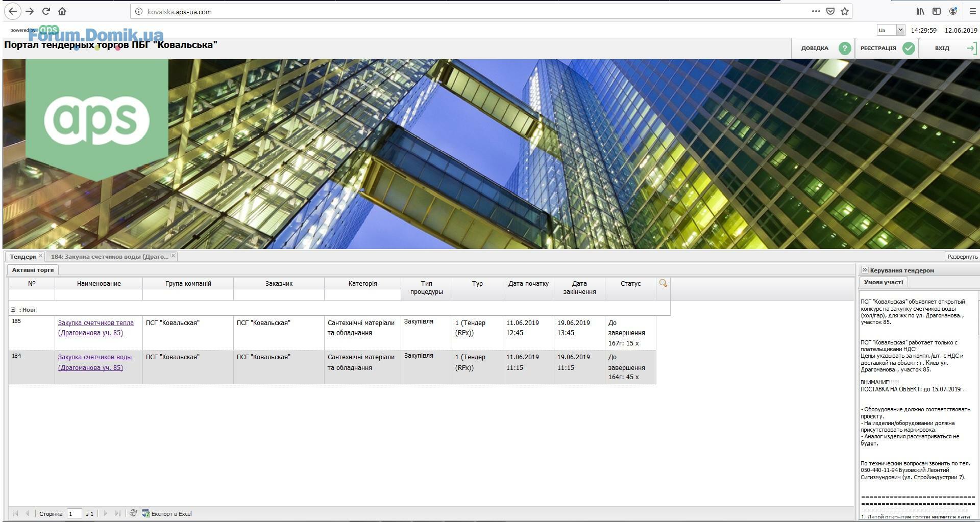Open the Умови участі tab
This screenshot has width=980, height=522.
tap(883, 282)
